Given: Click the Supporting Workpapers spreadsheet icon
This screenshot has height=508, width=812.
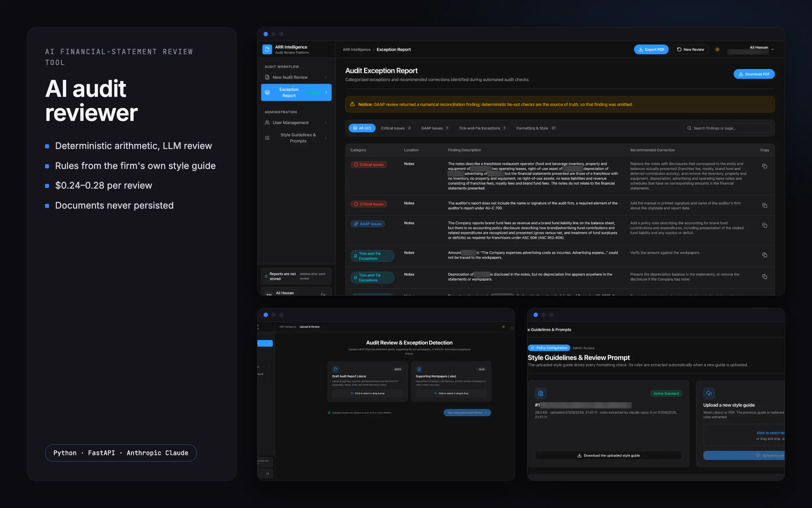Looking at the screenshot, I should (x=419, y=369).
